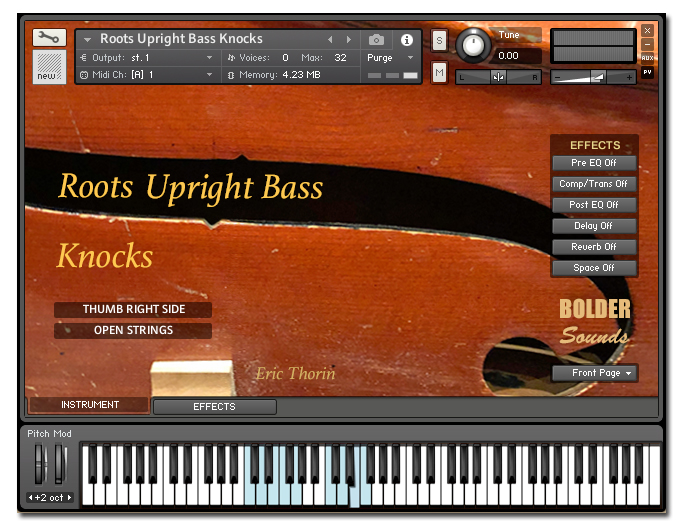681x531 pixels.
Task: Open the Output st. 1 dropdown
Action: pos(148,57)
